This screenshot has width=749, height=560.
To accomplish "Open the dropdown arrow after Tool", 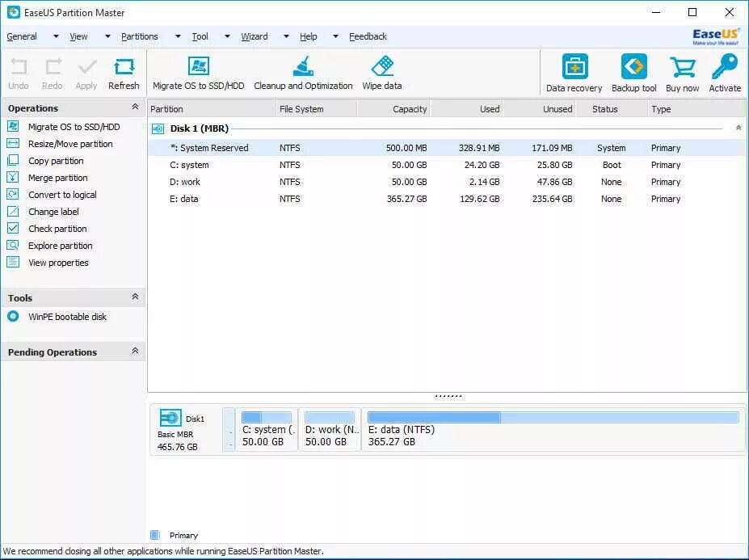I will [x=227, y=36].
